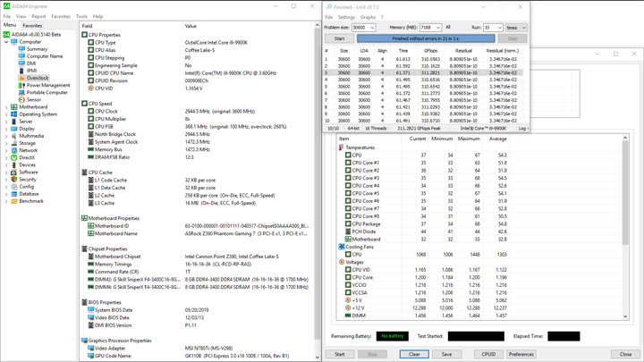Click the Summary icon under Computer
644x362 pixels.
[x=22, y=49]
